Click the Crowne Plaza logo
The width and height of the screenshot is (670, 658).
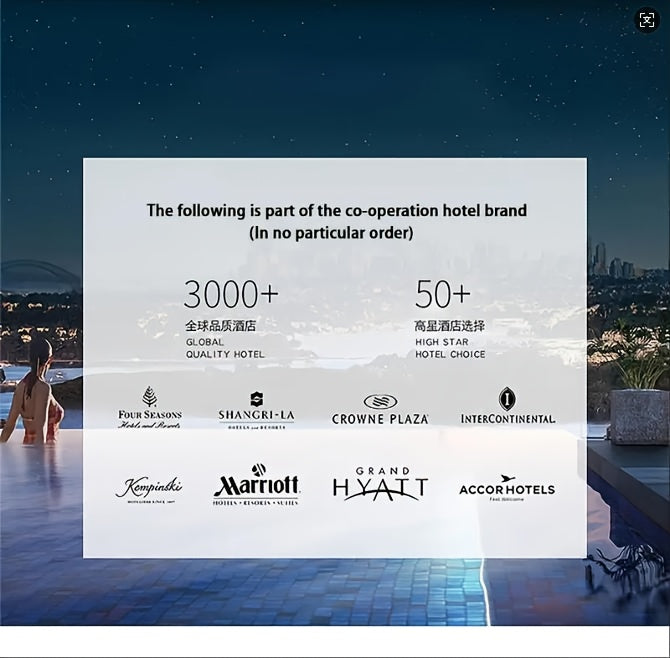click(x=380, y=409)
